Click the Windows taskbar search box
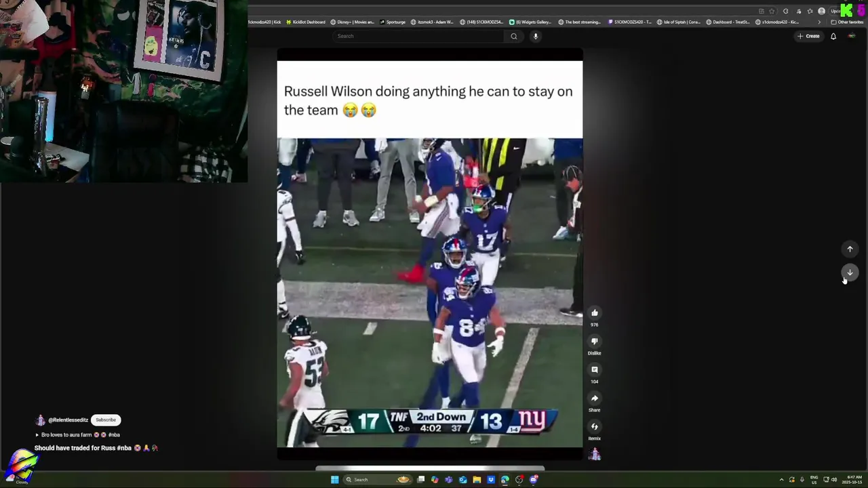The height and width of the screenshot is (488, 868). 378,479
